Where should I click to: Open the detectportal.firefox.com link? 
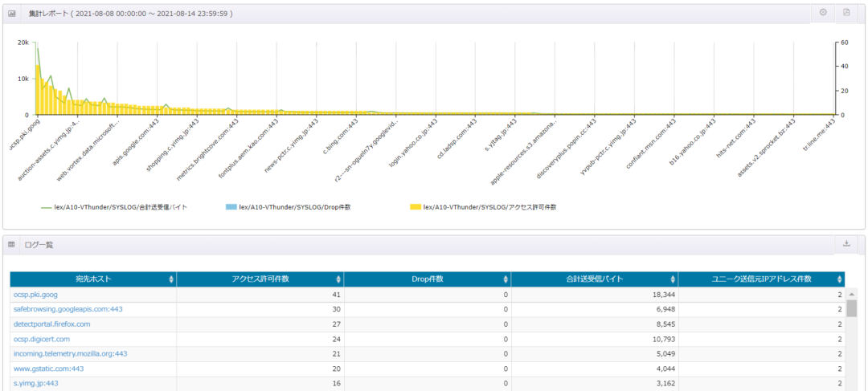pyautogui.click(x=52, y=324)
